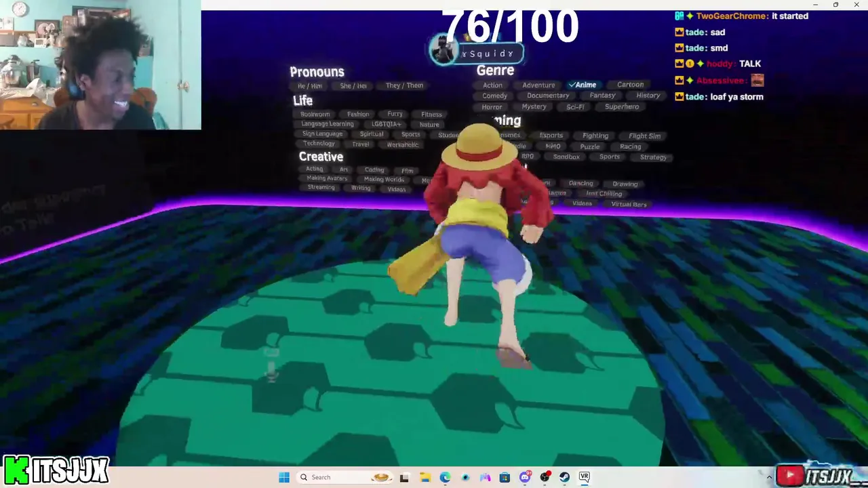Select the Virtual Bars tag

tap(629, 205)
